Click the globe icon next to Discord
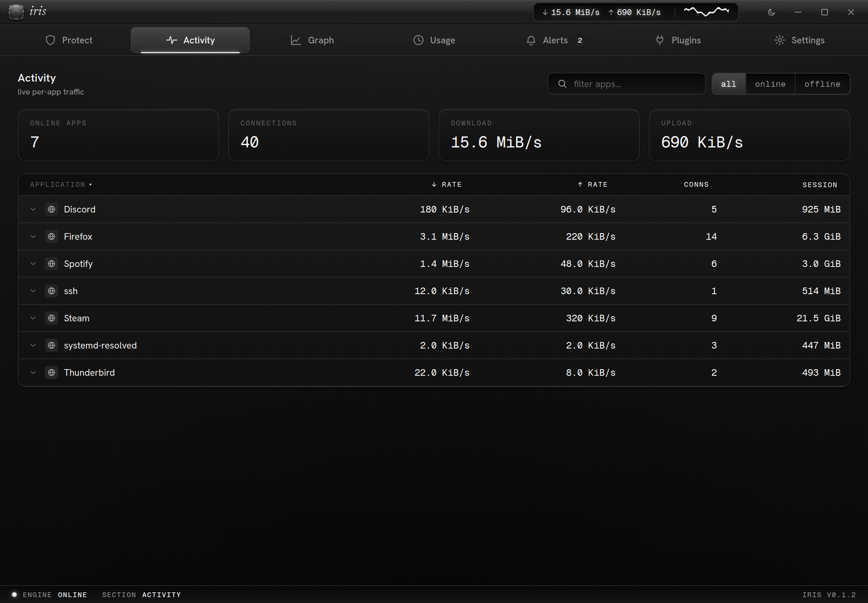Screen dimensions: 868x603 point(51,209)
